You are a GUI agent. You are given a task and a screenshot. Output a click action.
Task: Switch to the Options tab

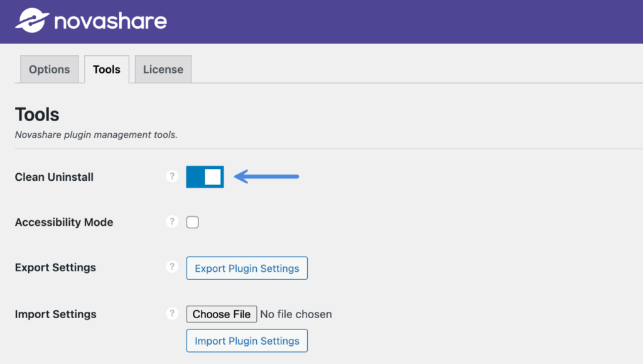coord(49,69)
